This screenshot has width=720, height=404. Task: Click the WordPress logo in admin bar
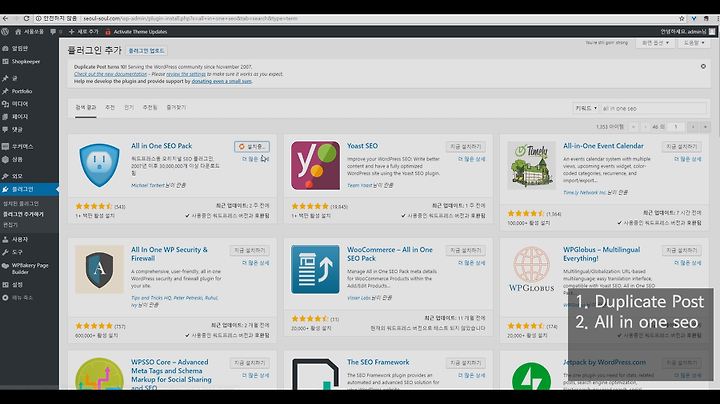pyautogui.click(x=5, y=32)
